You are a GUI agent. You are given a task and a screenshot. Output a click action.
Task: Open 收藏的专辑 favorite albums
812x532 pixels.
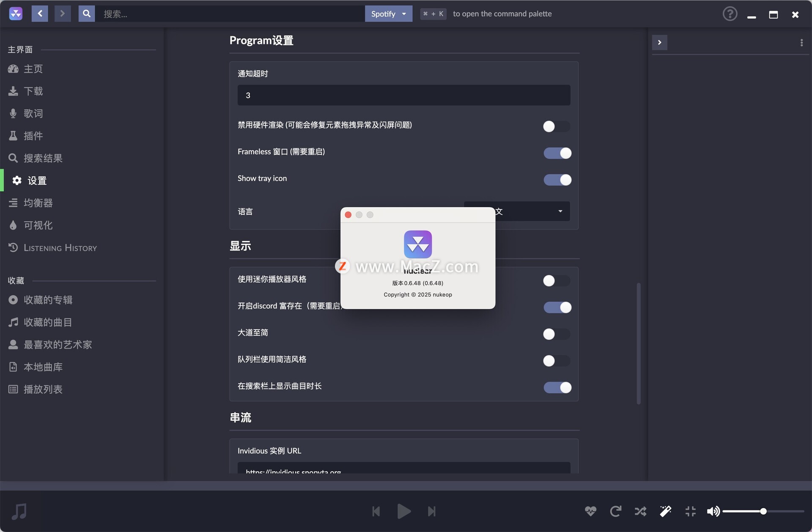tap(40, 300)
